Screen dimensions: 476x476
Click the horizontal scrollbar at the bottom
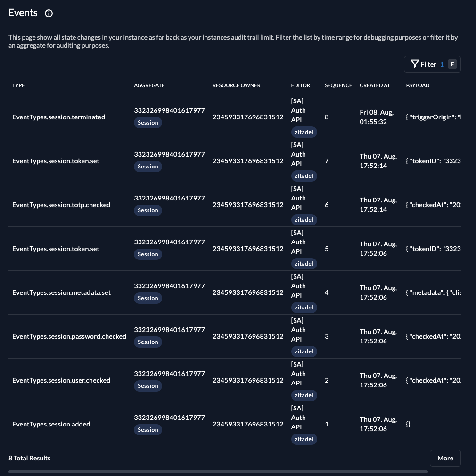tap(218, 472)
